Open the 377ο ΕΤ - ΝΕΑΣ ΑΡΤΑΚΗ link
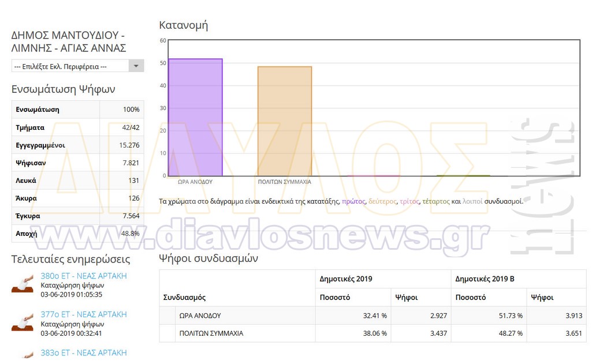 coord(83,314)
